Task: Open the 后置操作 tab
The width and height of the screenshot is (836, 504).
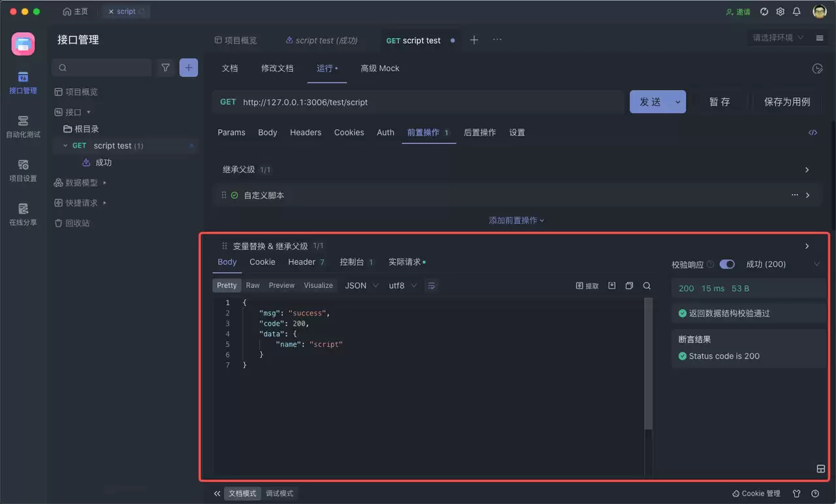Action: tap(480, 133)
